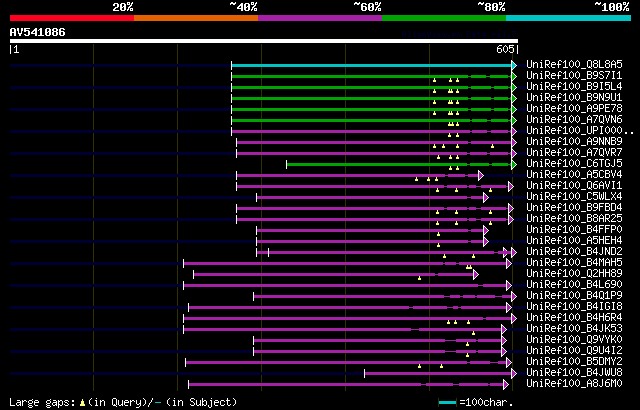Click the red 20% legend segment
This screenshot has width=640, height=410.
72,18
